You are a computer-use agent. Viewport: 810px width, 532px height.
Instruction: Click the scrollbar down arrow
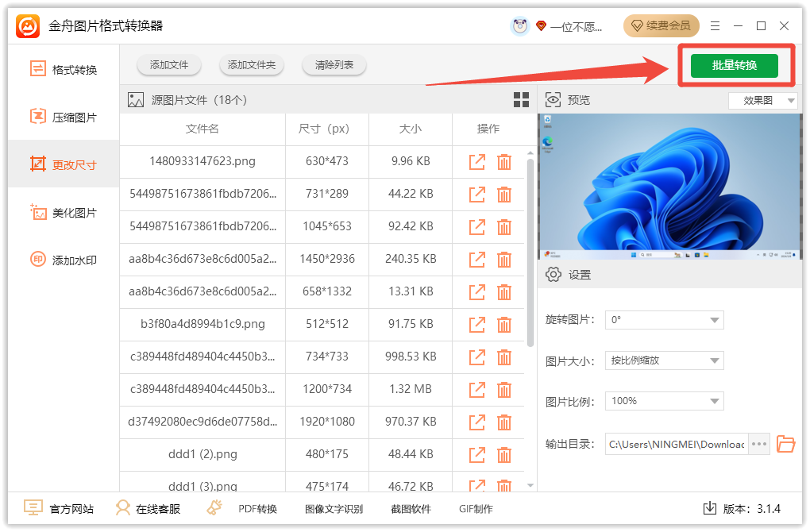coord(530,485)
